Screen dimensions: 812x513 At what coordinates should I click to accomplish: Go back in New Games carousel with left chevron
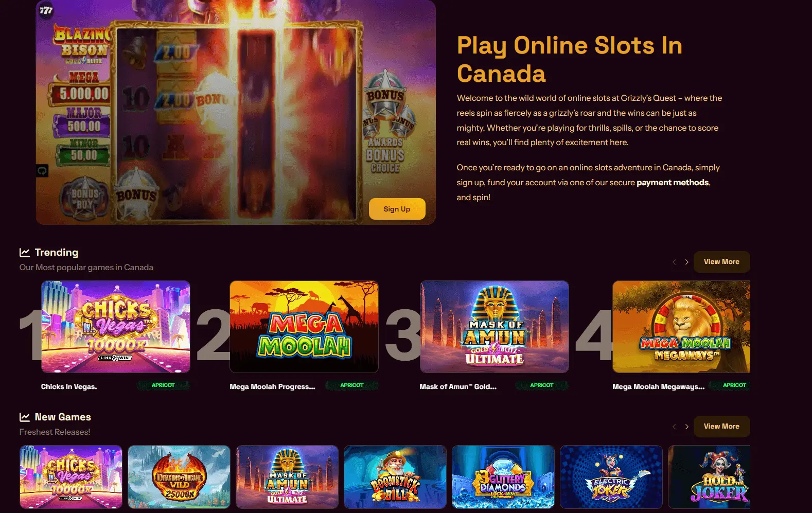click(674, 427)
